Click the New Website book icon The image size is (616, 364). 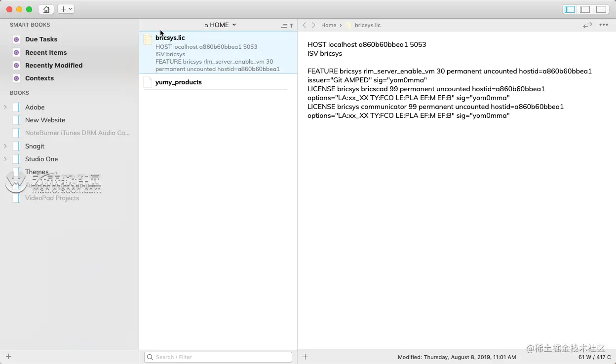point(16,120)
